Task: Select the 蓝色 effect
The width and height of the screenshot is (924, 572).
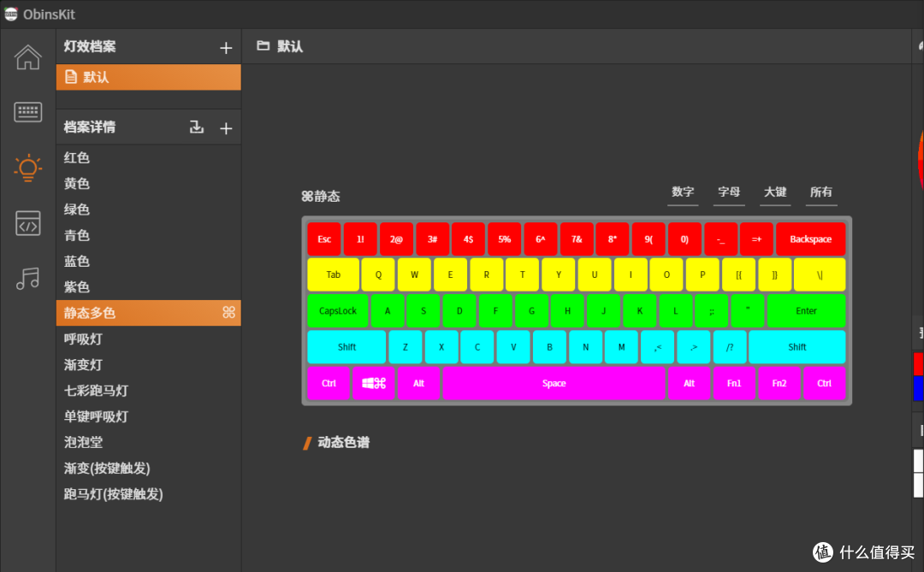Action: point(149,261)
